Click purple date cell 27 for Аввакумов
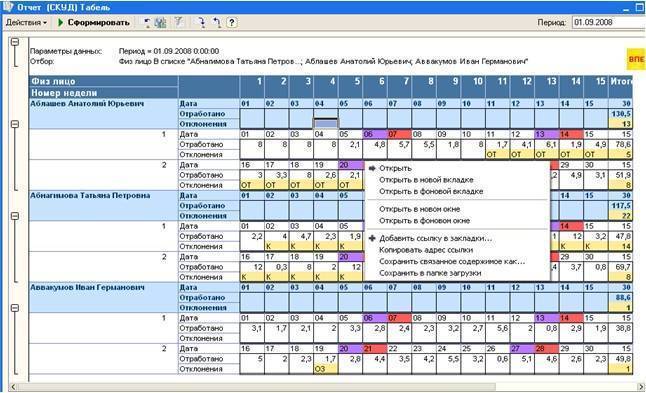This screenshot has width=646, height=393. coord(522,349)
